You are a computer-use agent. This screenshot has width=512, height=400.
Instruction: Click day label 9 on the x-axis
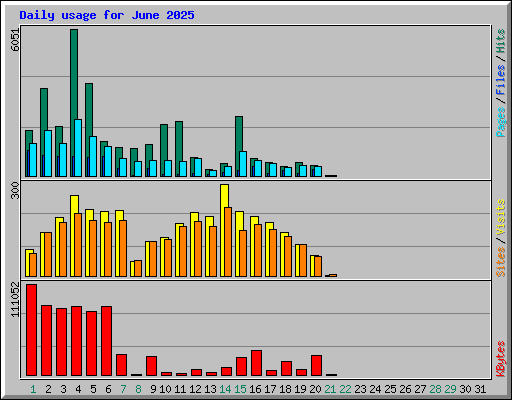153,389
